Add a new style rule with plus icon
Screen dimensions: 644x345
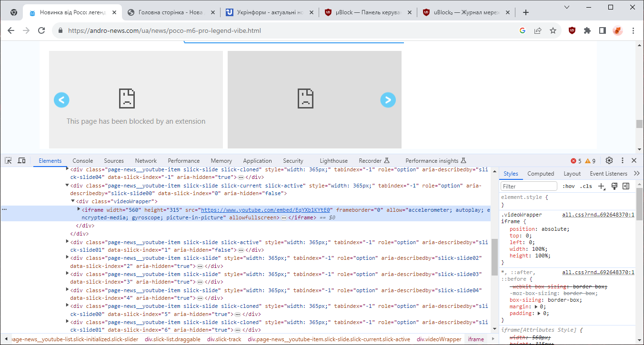[x=601, y=186]
